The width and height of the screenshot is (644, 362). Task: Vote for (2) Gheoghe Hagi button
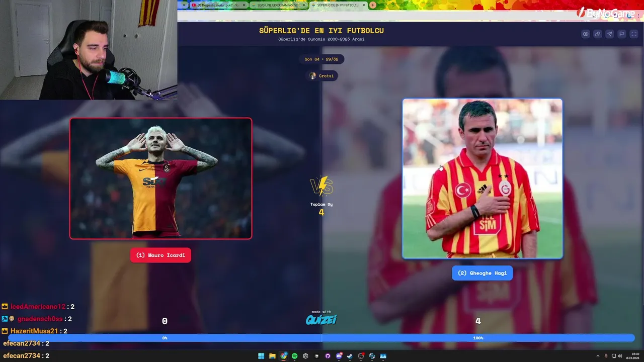click(x=482, y=273)
